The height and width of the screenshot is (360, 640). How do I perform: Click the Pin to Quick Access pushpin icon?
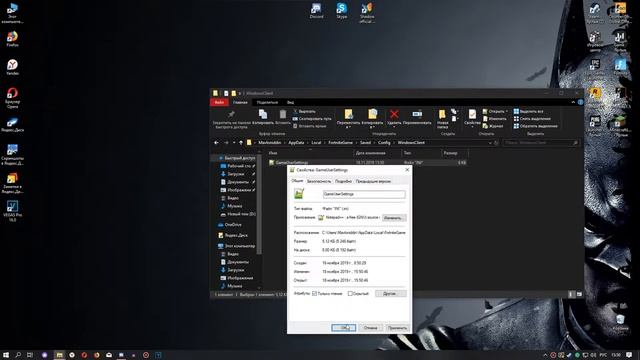coord(231,114)
